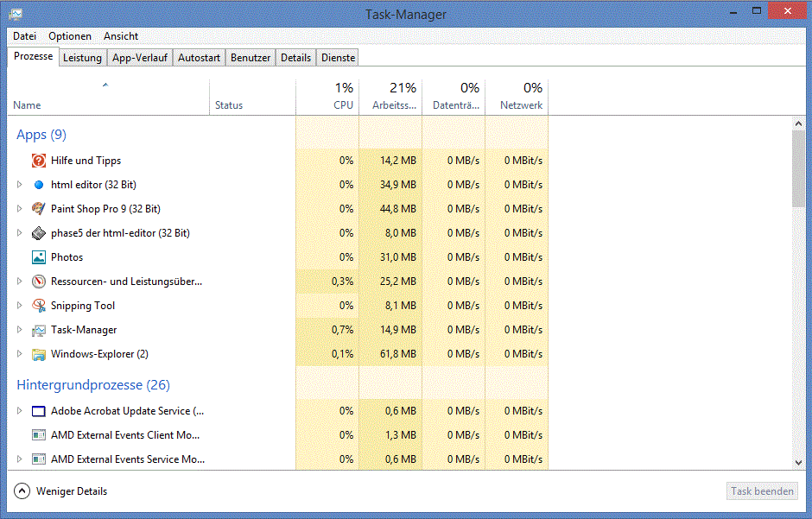
Task: Expand the html editor process group
Action: pos(20,185)
